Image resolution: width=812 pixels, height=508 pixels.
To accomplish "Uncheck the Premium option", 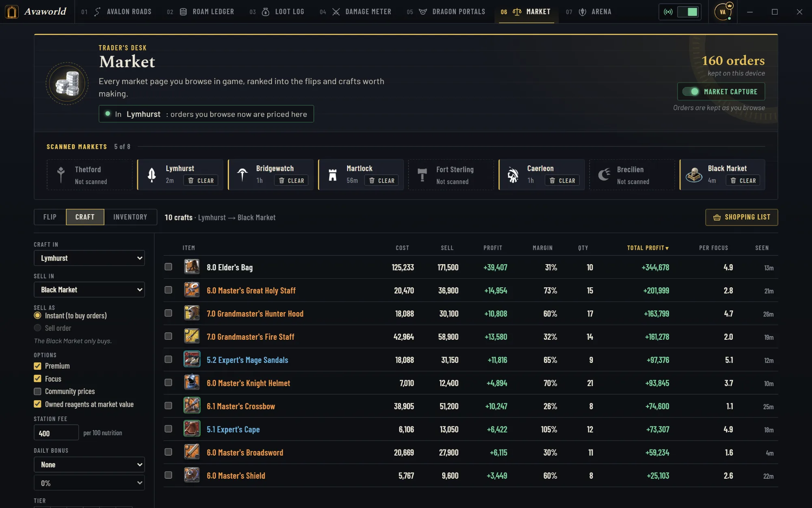I will pyautogui.click(x=38, y=366).
